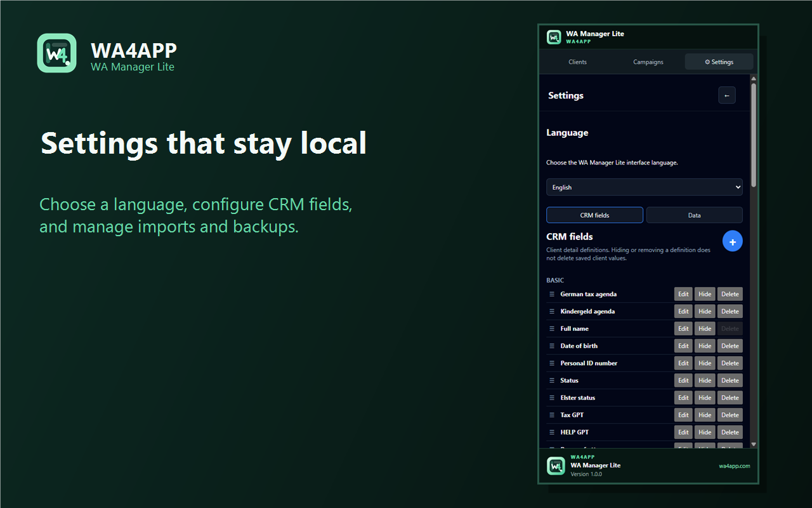Viewport: 812px width, 508px height.
Task: Hide the Status field
Action: pyautogui.click(x=705, y=380)
